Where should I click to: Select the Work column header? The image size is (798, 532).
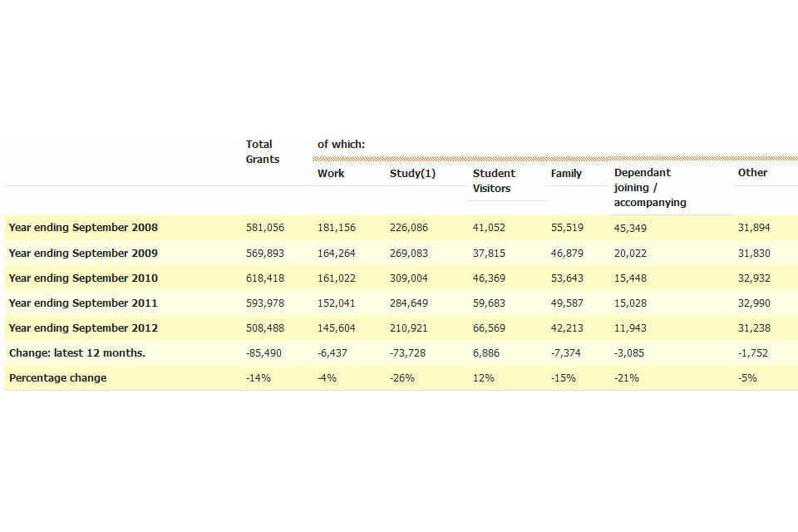point(331,173)
